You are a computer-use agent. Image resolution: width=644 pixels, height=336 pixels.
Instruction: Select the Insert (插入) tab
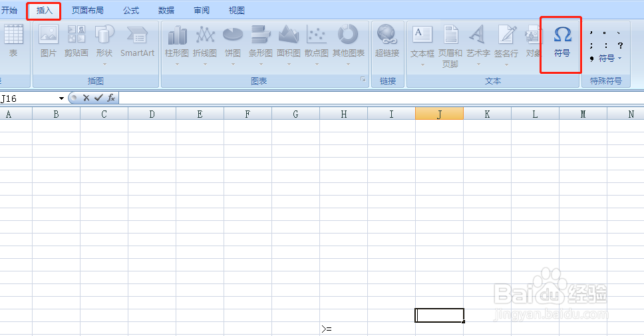45,10
